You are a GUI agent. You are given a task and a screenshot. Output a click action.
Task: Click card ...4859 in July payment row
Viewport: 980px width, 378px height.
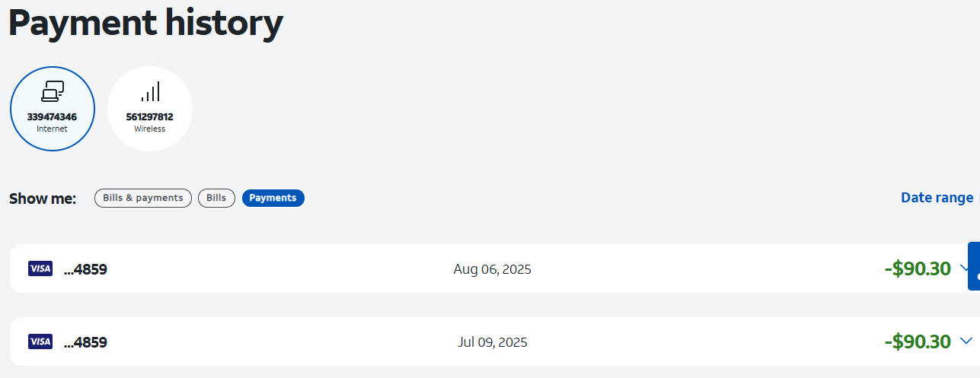click(85, 342)
